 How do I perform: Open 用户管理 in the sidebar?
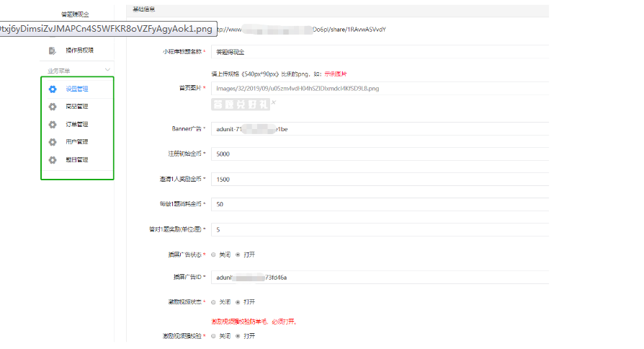point(77,142)
